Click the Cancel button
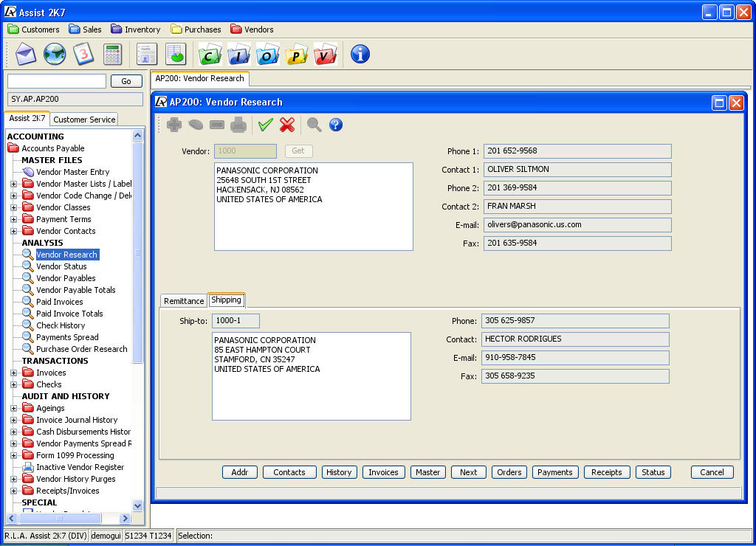The image size is (756, 546). coord(712,472)
